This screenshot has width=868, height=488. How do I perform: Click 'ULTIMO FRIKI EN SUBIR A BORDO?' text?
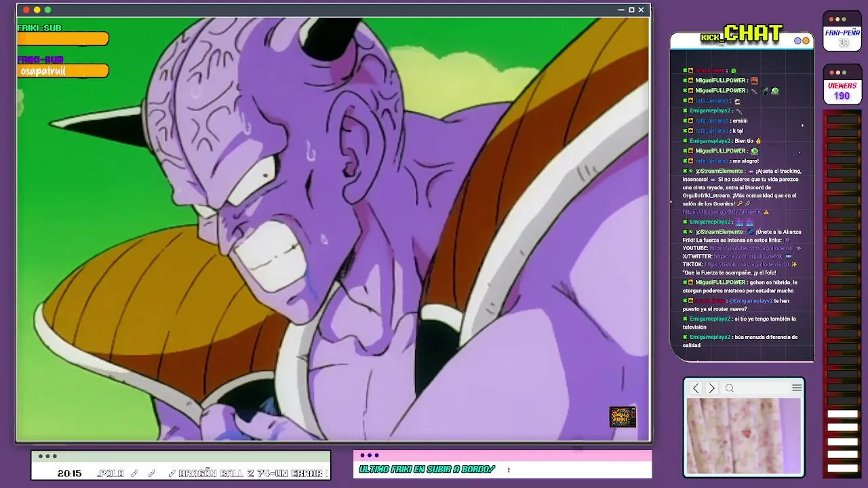427,469
